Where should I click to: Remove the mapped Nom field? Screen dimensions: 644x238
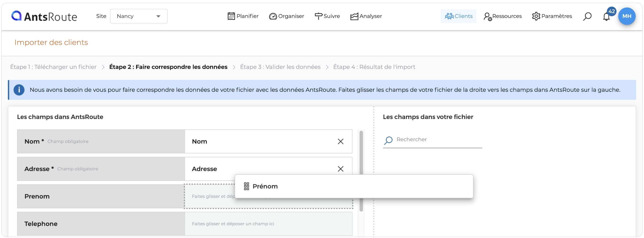pyautogui.click(x=340, y=141)
